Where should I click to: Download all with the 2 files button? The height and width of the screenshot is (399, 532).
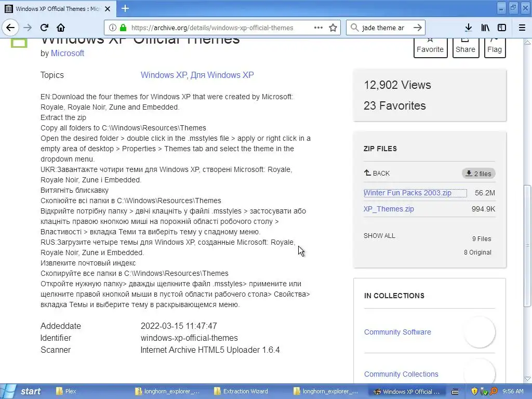(478, 174)
